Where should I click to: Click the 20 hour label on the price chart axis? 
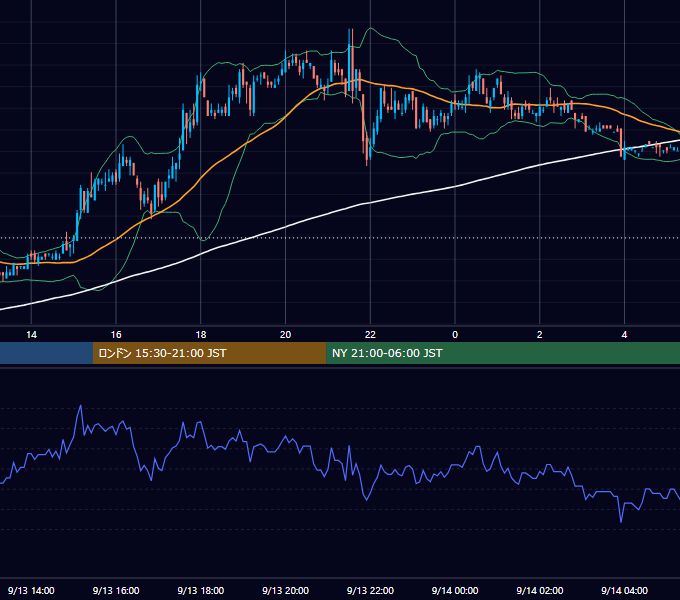[x=285, y=335]
